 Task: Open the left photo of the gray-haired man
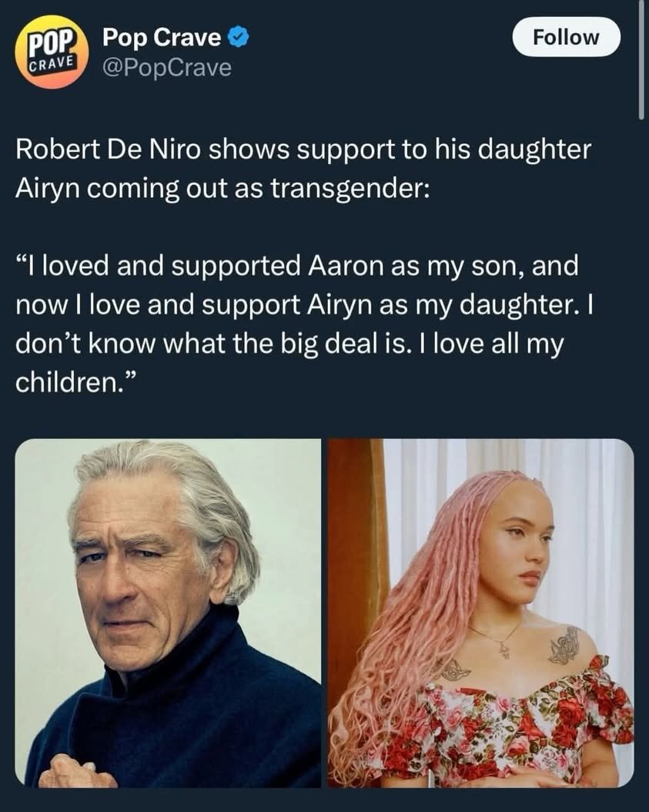pos(168,613)
